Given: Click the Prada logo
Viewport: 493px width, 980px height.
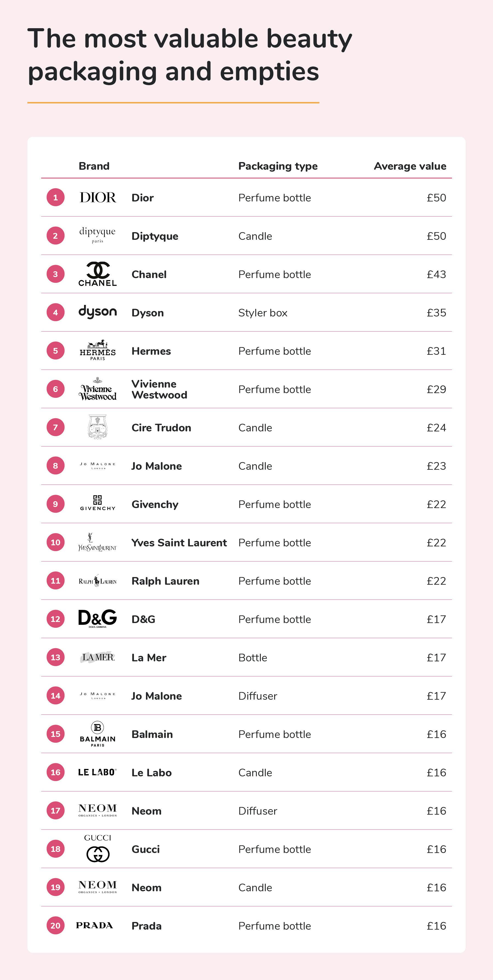Looking at the screenshot, I should pos(94,925).
